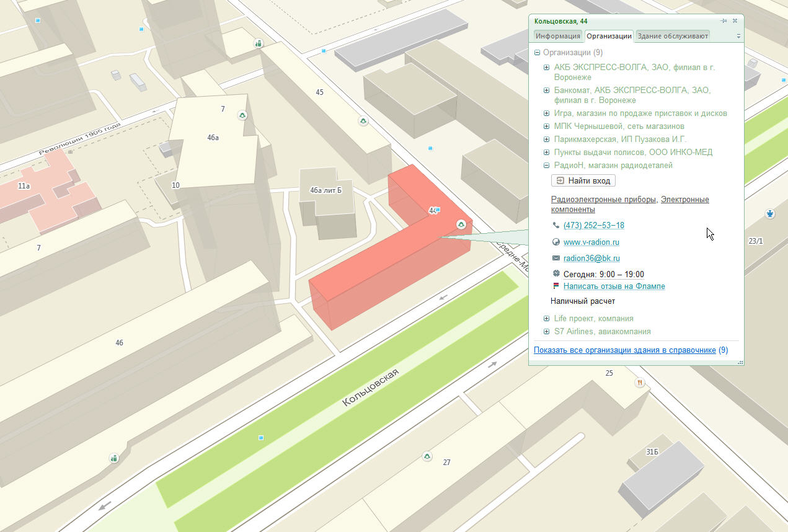This screenshot has height=532, width=788.
Task: Open the tab overflow menu arrow
Action: pyautogui.click(x=738, y=37)
